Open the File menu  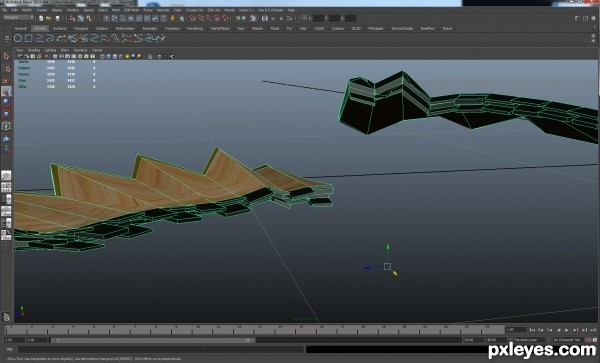(4, 10)
